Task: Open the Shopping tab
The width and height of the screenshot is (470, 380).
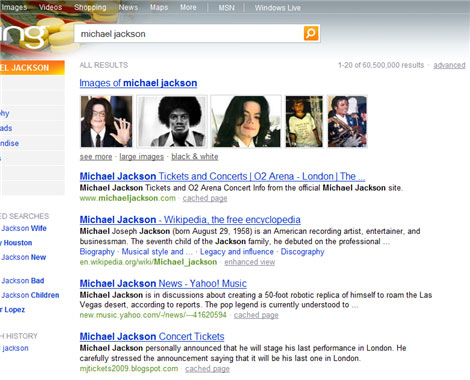Action: [90, 7]
